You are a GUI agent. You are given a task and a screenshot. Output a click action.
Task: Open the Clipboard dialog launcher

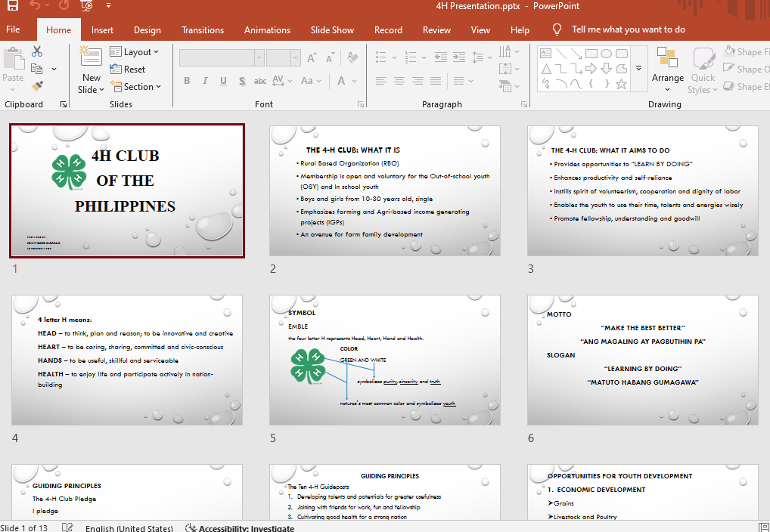tap(64, 104)
